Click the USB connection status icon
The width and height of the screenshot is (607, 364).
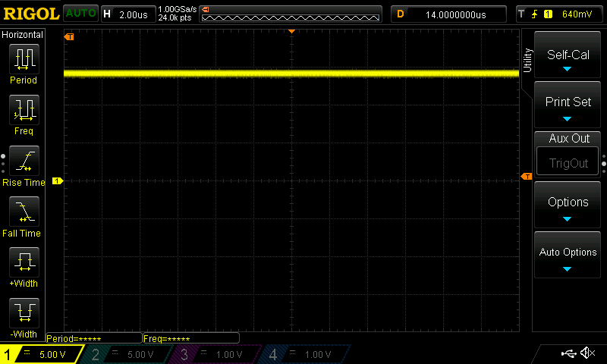pos(568,353)
